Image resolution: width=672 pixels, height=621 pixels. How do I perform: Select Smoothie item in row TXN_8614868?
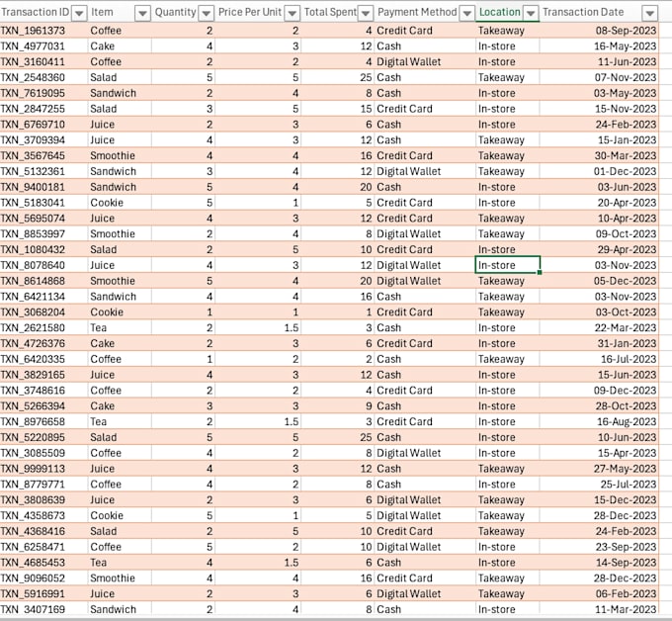click(x=120, y=281)
